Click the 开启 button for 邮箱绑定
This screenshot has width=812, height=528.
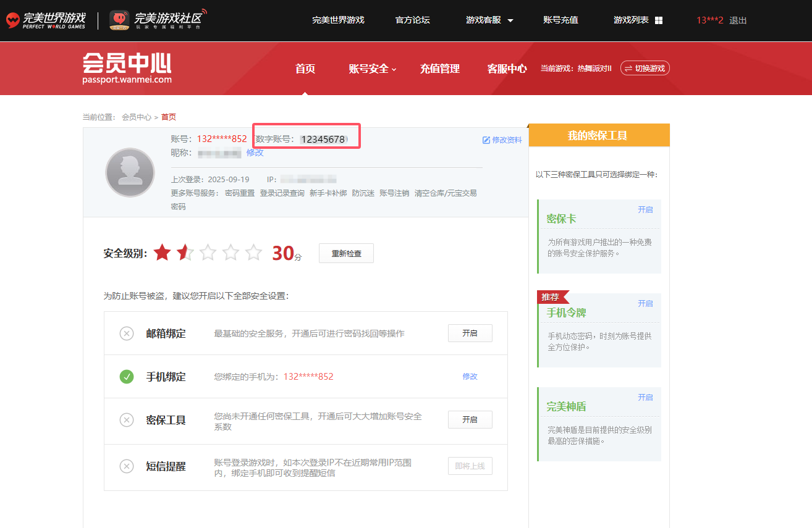pos(470,333)
